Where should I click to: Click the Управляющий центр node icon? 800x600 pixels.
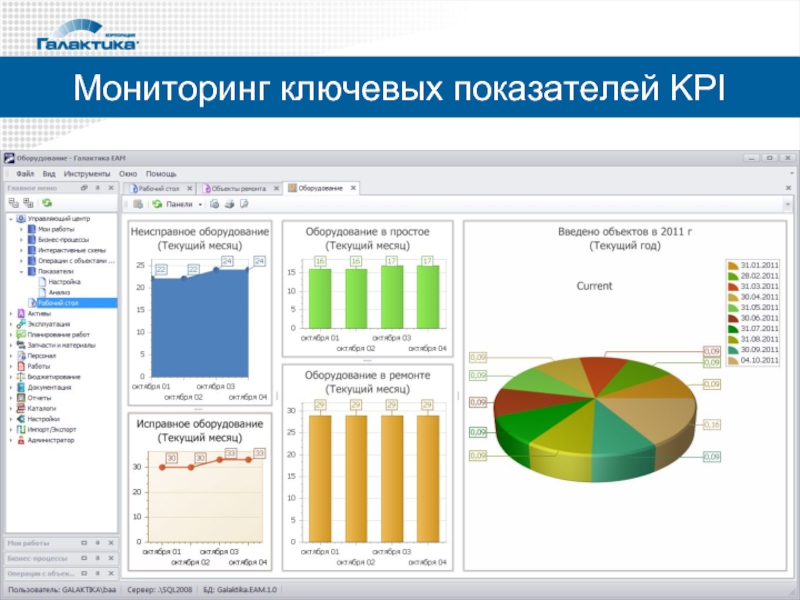pos(21,219)
